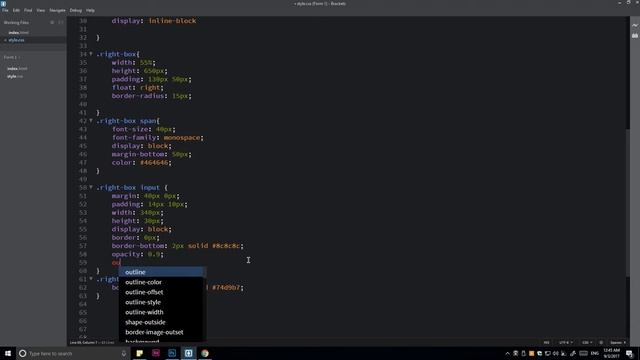The width and height of the screenshot is (640, 360).
Task: Open the Spaces indentation dropdown
Action: [x=618, y=342]
